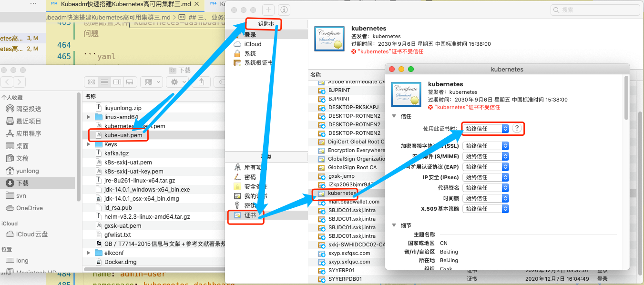The width and height of the screenshot is (644, 285).
Task: Select the kubernetes certificate in list
Action: [341, 193]
